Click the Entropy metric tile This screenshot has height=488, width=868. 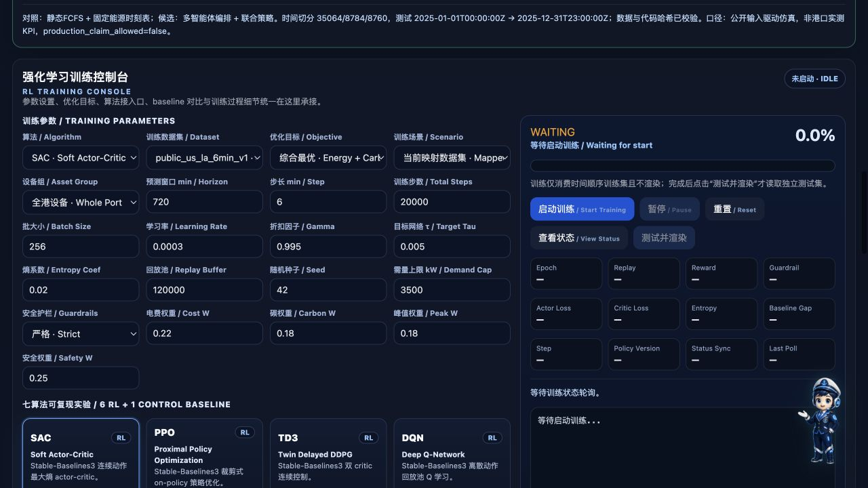[722, 314]
